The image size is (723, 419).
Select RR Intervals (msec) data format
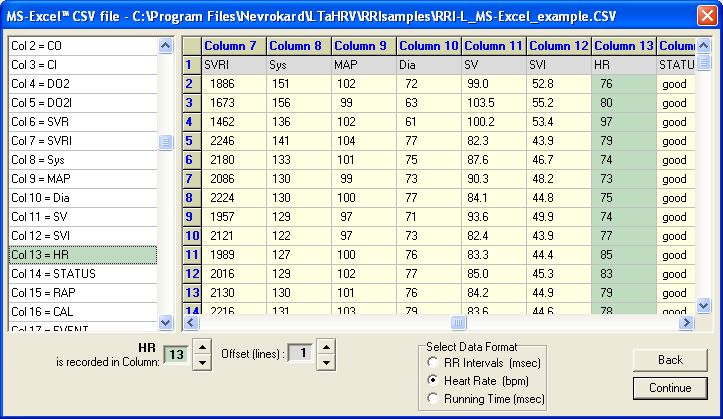click(x=432, y=361)
